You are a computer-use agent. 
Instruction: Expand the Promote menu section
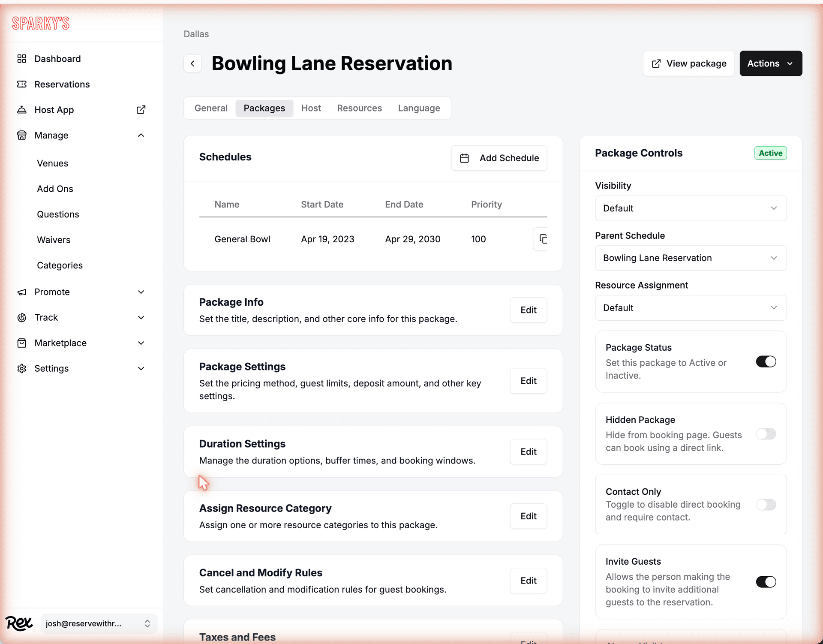pyautogui.click(x=141, y=292)
